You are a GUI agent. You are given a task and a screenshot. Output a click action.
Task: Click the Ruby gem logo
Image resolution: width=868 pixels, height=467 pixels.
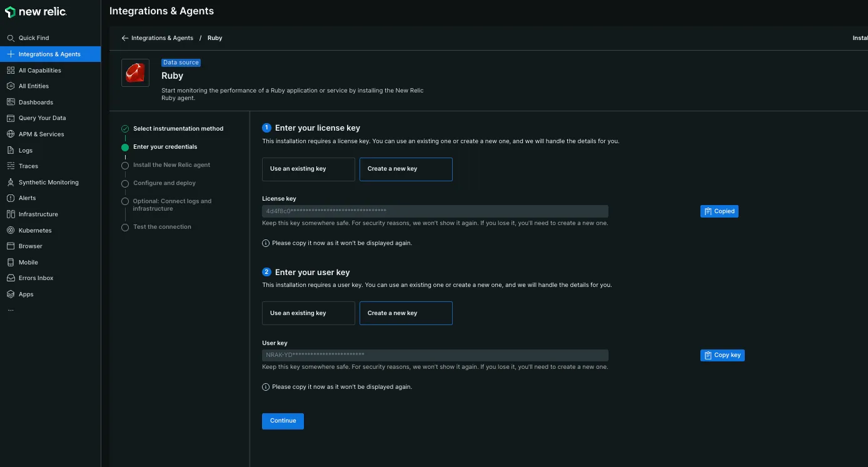tap(135, 73)
